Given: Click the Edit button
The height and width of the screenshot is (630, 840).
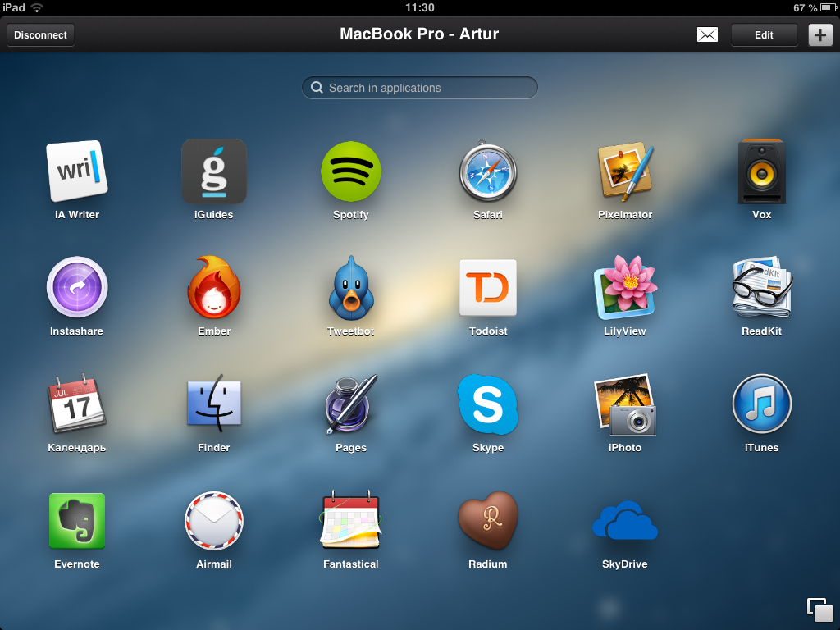Looking at the screenshot, I should [x=764, y=34].
